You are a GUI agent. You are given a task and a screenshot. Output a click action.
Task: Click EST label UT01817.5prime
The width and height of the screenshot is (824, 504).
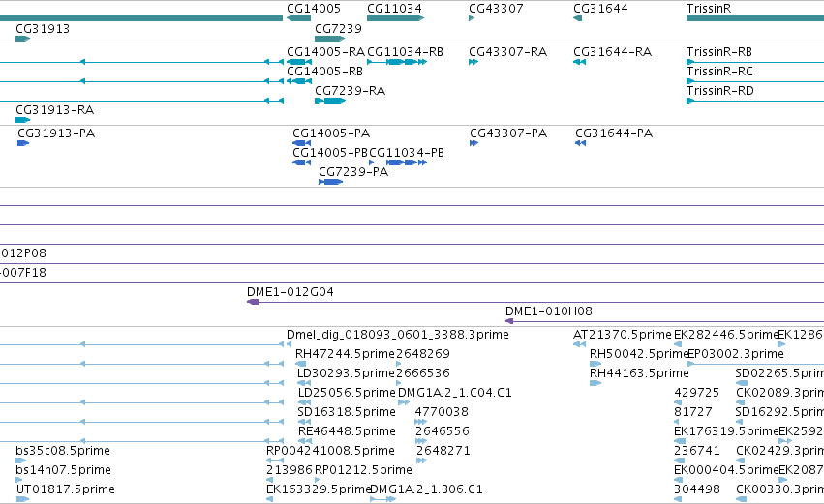[x=65, y=489]
